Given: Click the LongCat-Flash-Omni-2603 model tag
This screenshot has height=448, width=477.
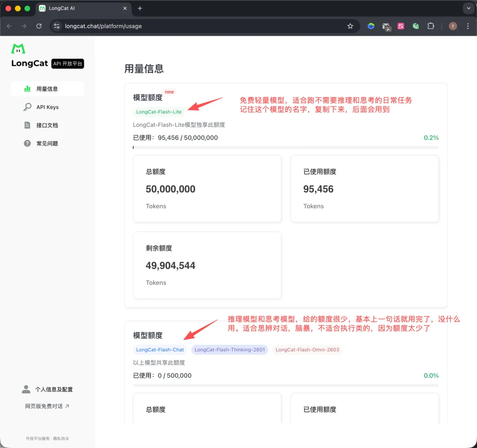Looking at the screenshot, I should tap(307, 350).
